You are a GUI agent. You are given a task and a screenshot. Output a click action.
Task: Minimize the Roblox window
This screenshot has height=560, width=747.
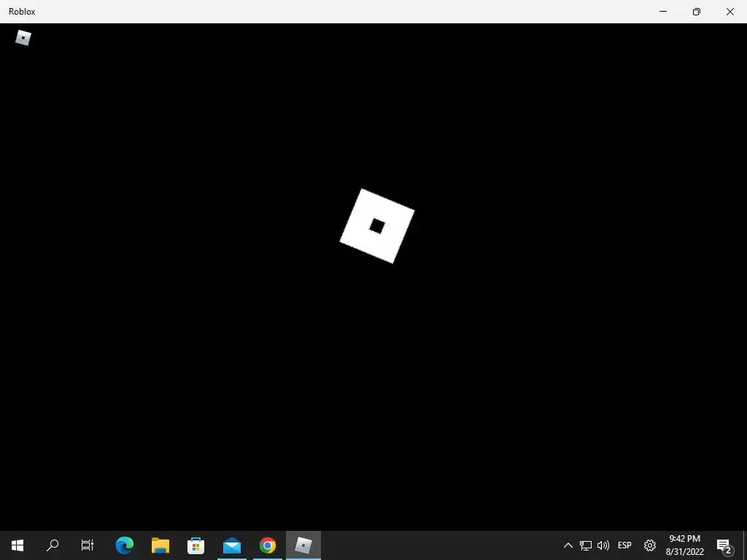pos(662,12)
